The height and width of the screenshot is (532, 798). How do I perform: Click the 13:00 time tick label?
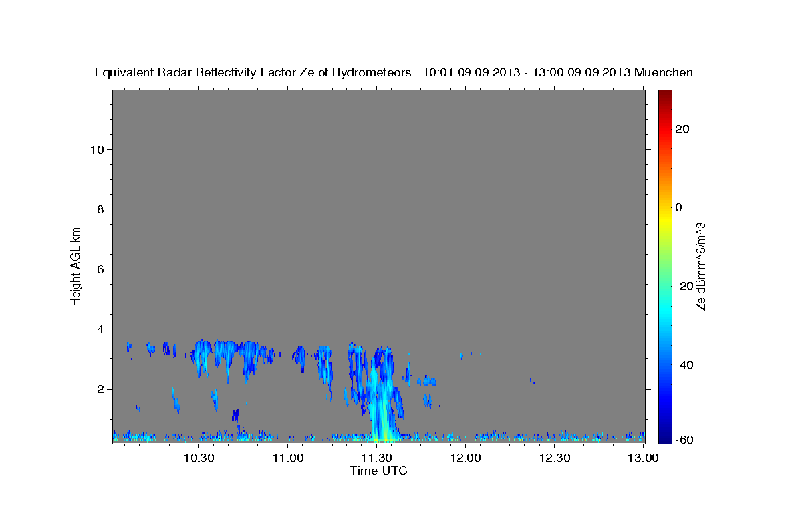pos(643,458)
